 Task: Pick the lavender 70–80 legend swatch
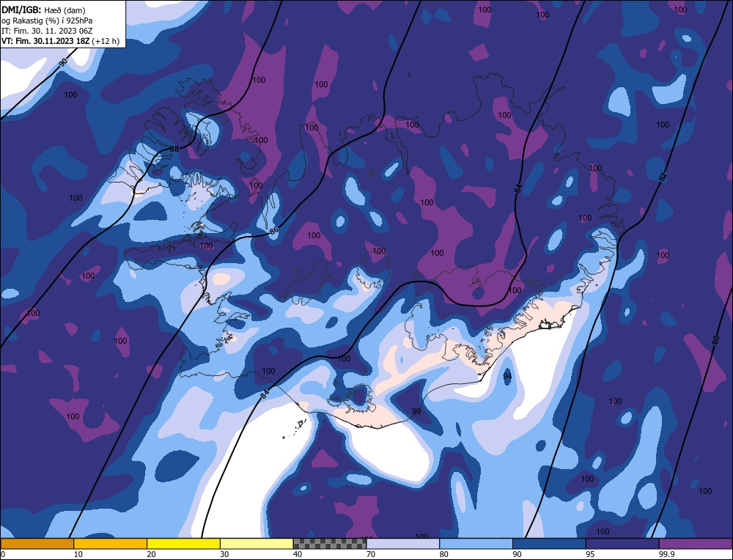[x=403, y=544]
